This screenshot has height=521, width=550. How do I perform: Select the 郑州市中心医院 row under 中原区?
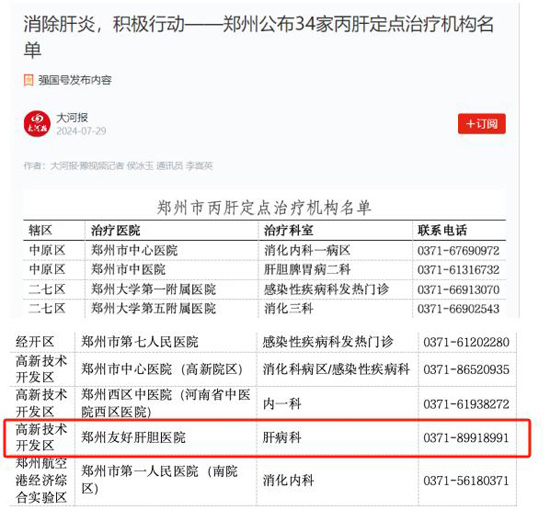point(264,251)
